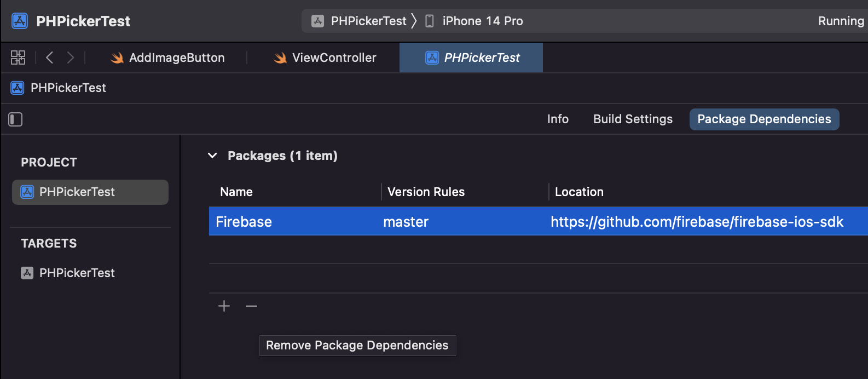The image size is (868, 379).
Task: Click the Swift icon on AddImageButton tab
Action: click(117, 58)
